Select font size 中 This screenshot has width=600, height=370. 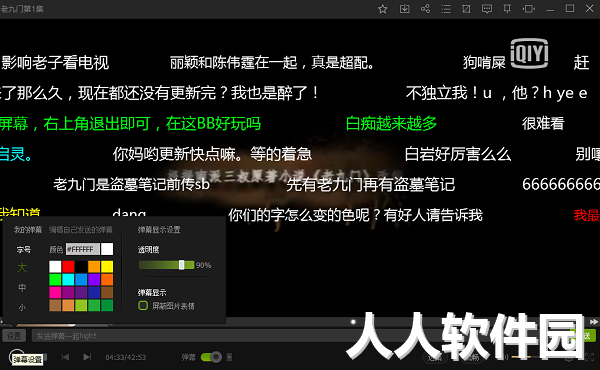tap(22, 287)
